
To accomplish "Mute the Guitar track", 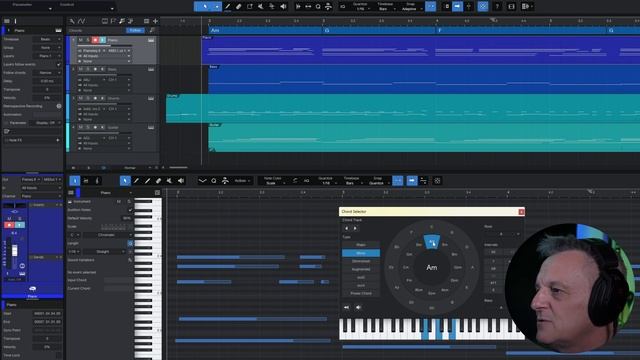I will pos(80,127).
